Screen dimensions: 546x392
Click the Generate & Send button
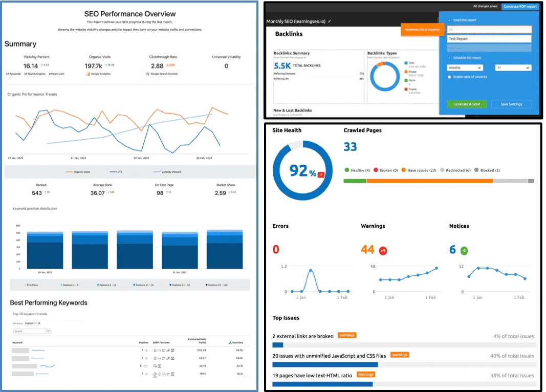tap(467, 104)
